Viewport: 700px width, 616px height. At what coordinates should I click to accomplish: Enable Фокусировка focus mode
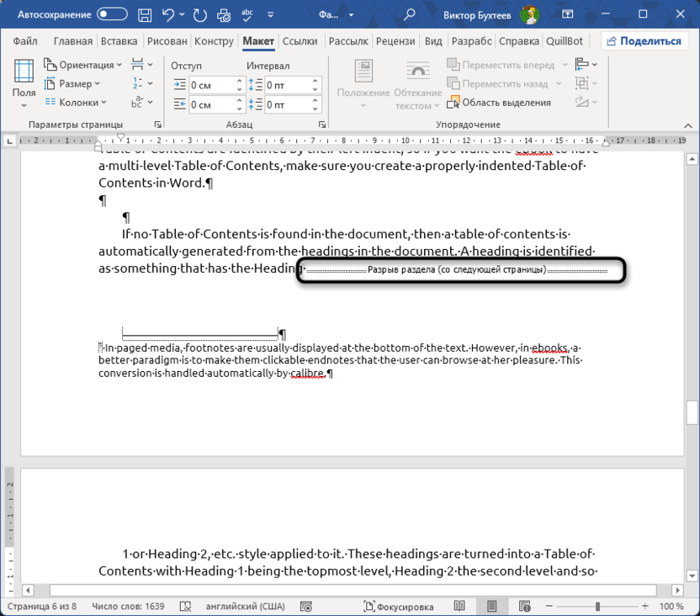coord(399,606)
